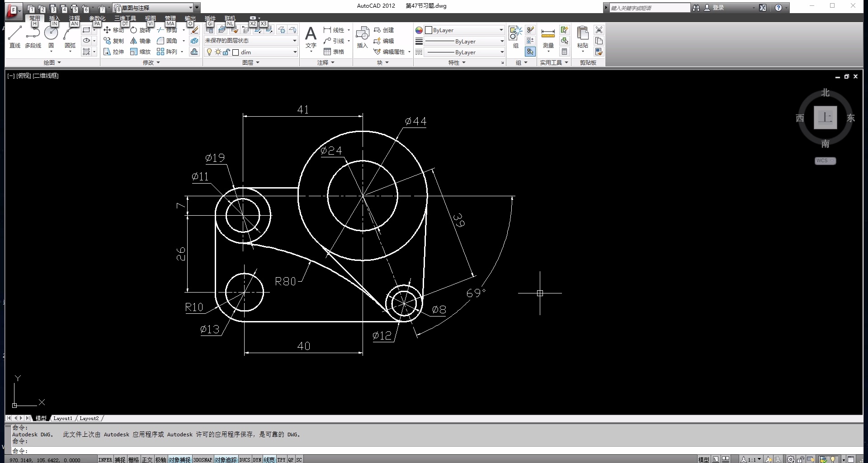Click the large Text (文字) annotation icon
Viewport: 868px width, 463px height.
[x=311, y=37]
